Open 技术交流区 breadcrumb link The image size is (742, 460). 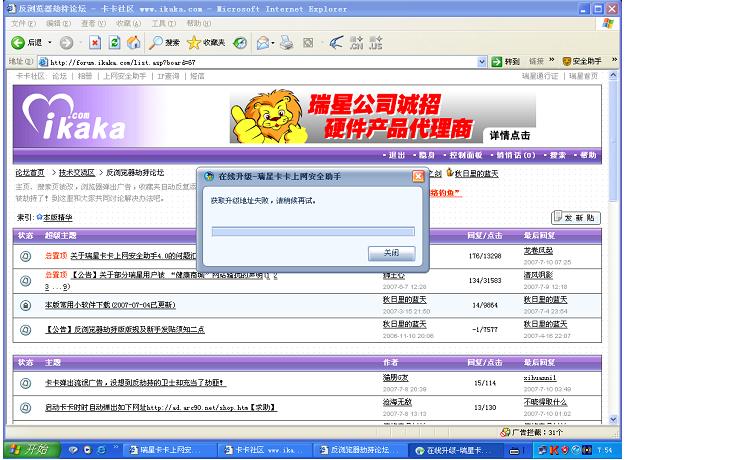[77, 173]
